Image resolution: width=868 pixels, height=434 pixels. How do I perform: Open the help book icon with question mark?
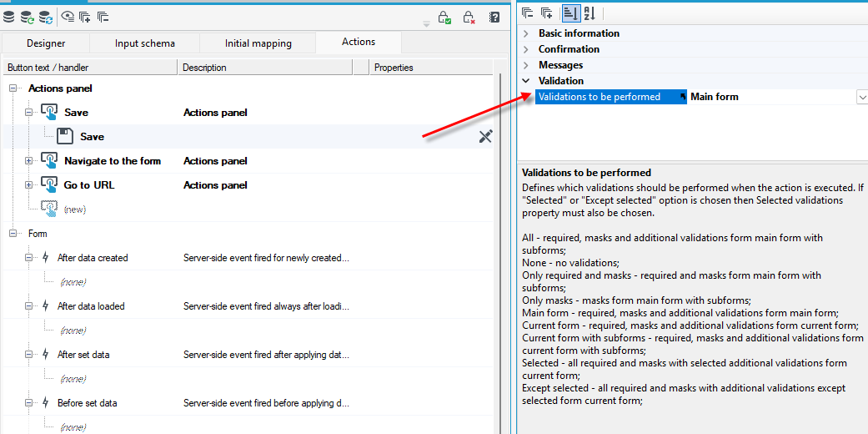click(494, 18)
